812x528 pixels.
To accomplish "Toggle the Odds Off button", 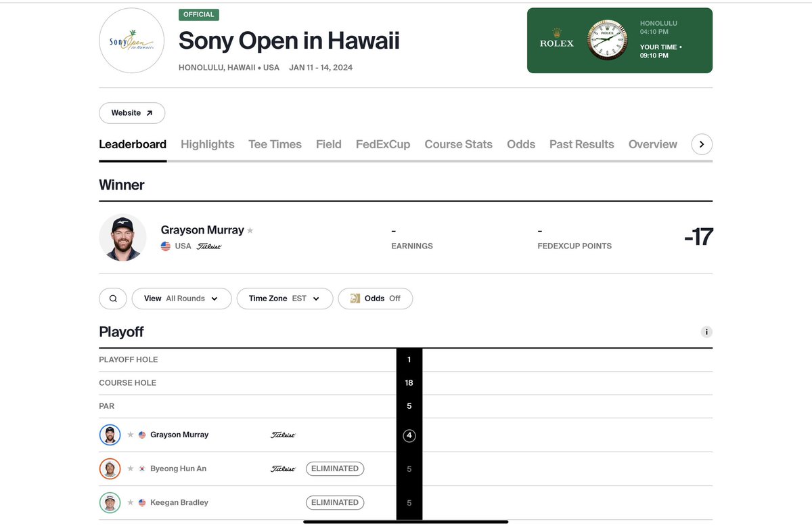I will click(x=376, y=299).
